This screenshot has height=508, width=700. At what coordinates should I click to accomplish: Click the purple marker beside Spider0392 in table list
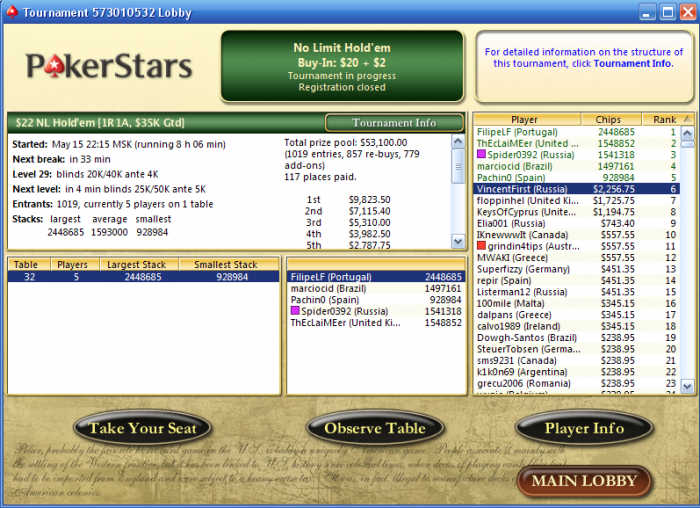295,311
